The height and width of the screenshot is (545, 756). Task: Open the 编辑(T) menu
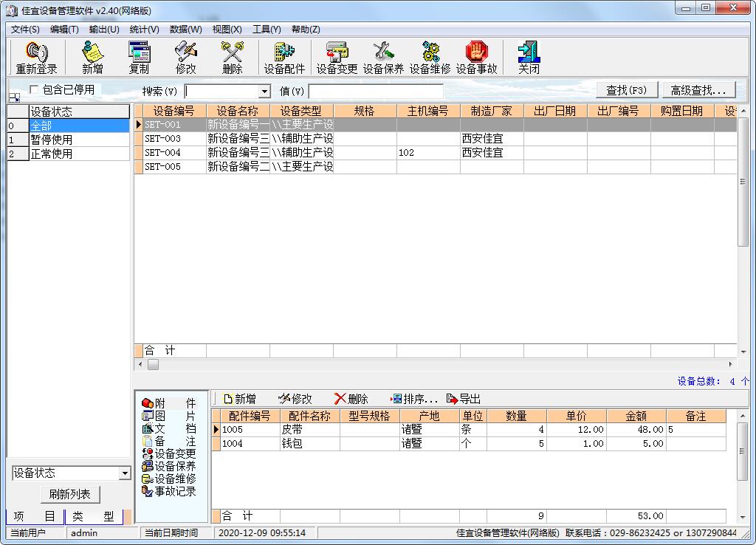pyautogui.click(x=64, y=30)
